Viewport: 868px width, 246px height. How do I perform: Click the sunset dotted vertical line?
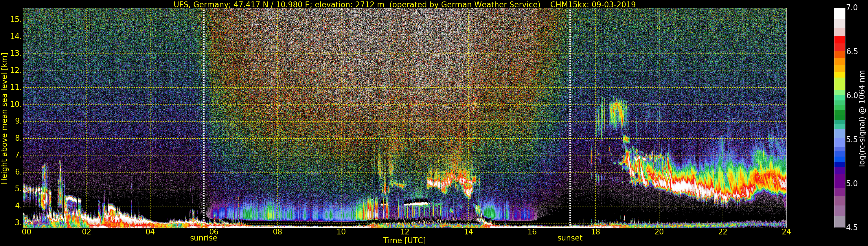tap(570, 117)
